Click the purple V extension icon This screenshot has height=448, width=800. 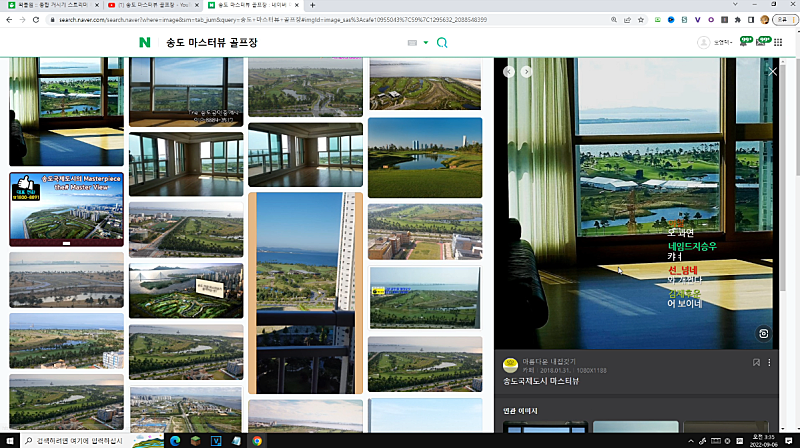[x=697, y=19]
